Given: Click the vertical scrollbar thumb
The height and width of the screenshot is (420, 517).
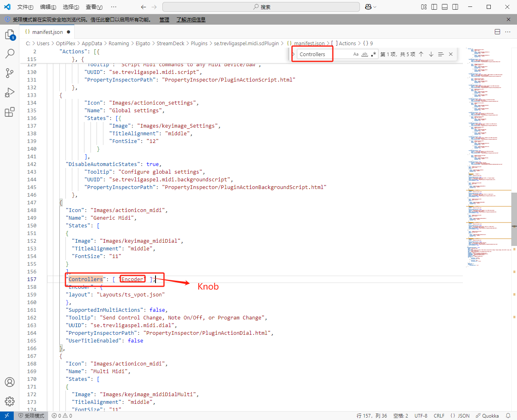Looking at the screenshot, I should tap(514, 219).
